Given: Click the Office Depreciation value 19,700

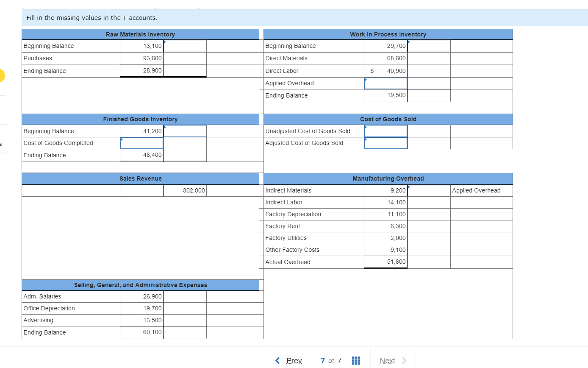Looking at the screenshot, I should coord(153,308).
